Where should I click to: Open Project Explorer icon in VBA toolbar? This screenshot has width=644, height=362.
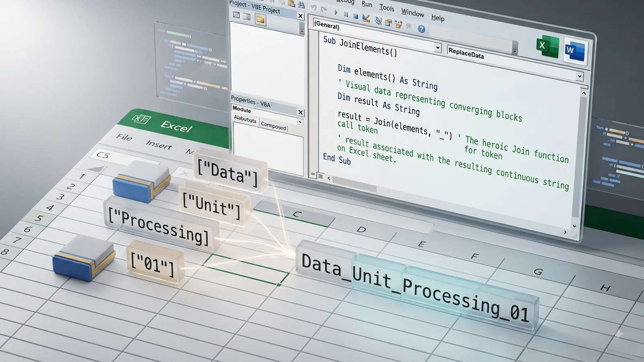(378, 20)
